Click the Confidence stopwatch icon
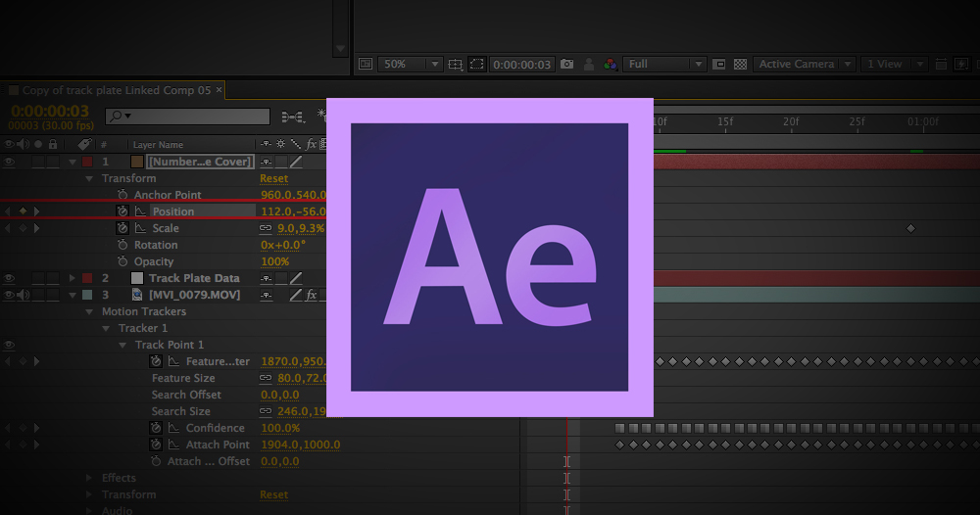Viewport: 980px width, 515px height. click(x=156, y=428)
